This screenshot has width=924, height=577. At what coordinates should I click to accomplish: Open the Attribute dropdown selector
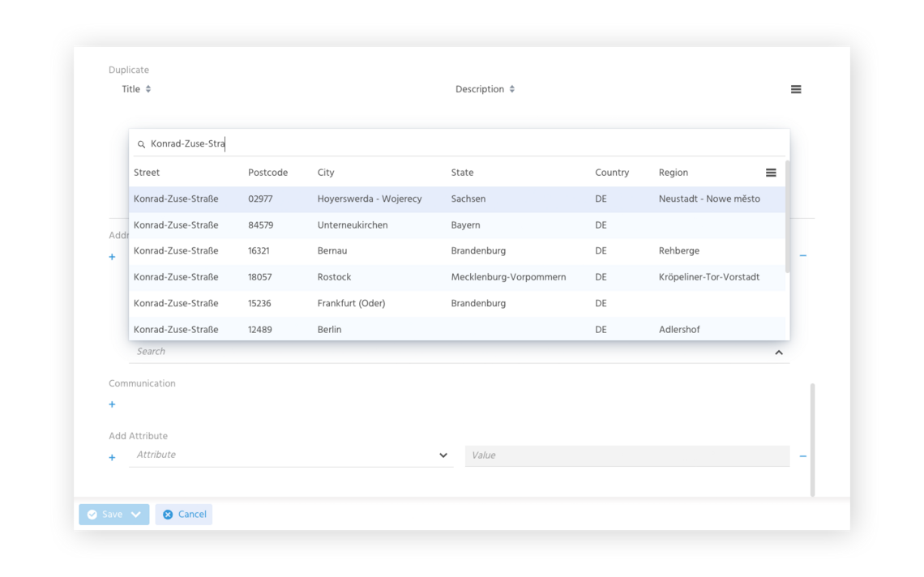(x=443, y=455)
